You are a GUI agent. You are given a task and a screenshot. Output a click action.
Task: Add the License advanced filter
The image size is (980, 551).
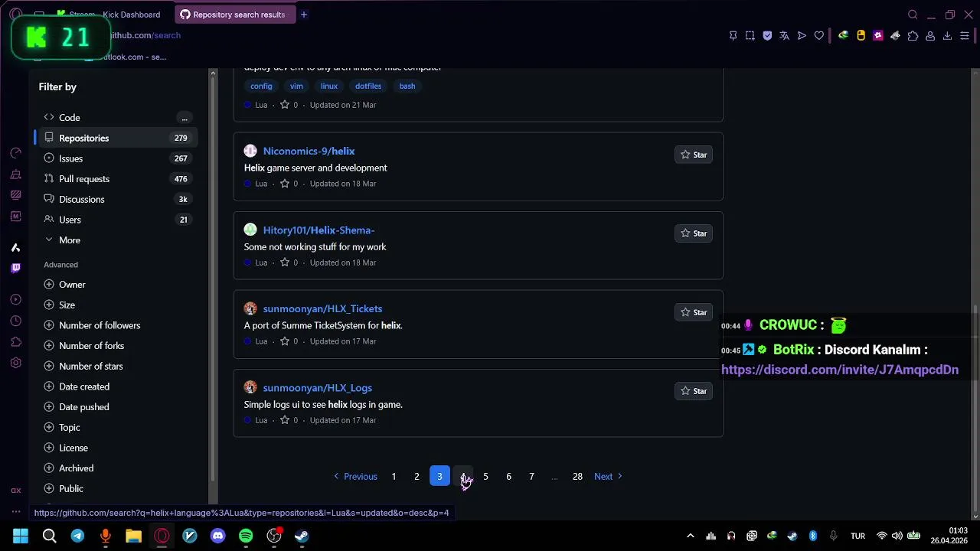(66, 448)
